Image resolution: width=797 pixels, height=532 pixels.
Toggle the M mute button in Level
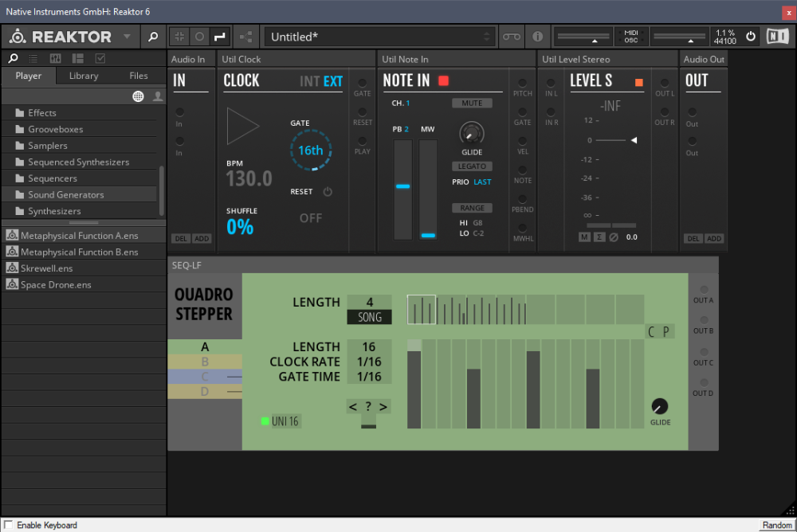click(584, 237)
